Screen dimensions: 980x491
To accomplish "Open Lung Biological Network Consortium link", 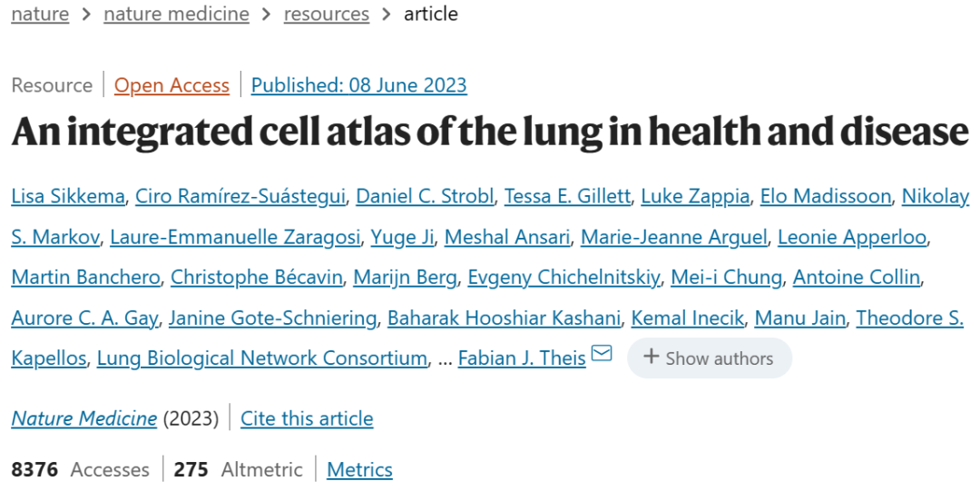I will [261, 358].
